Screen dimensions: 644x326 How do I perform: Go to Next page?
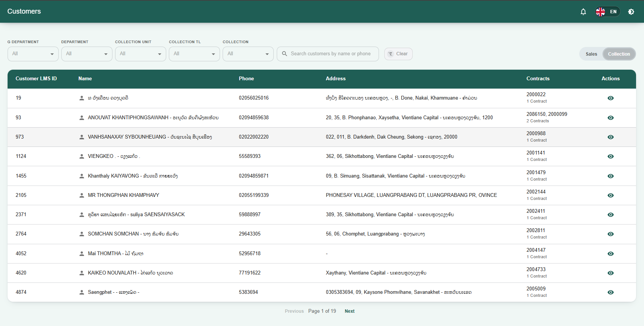pyautogui.click(x=349, y=311)
